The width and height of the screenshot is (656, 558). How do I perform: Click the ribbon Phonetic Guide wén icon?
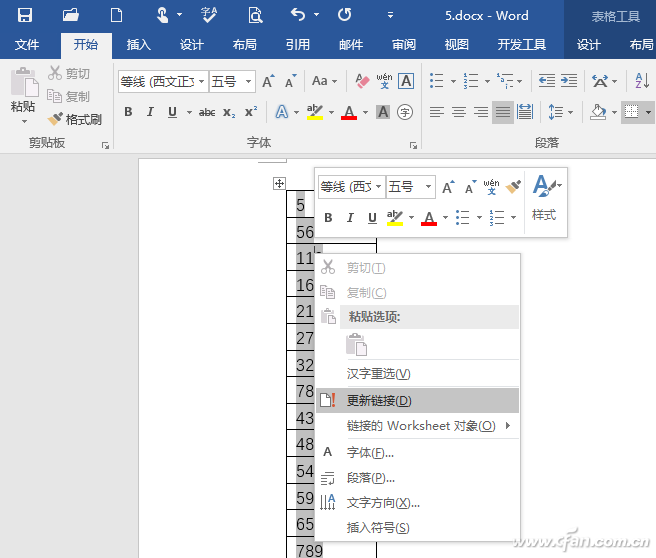point(384,81)
